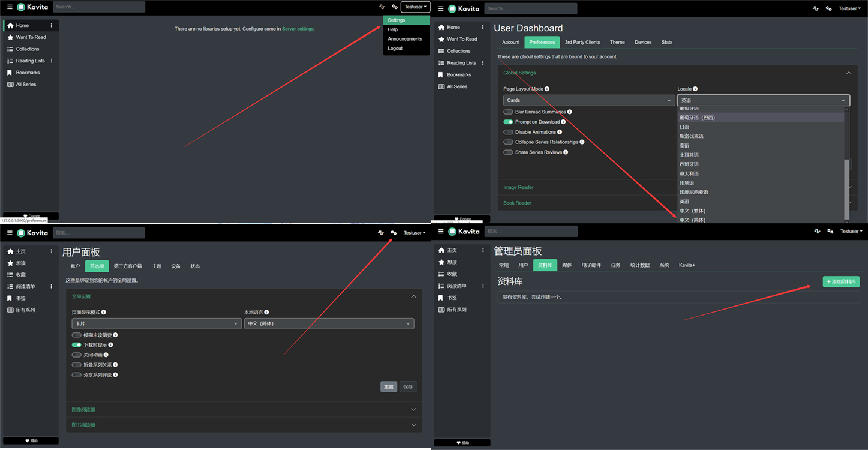Turn off Prompt on Download switch
868x450 pixels.
(x=508, y=122)
